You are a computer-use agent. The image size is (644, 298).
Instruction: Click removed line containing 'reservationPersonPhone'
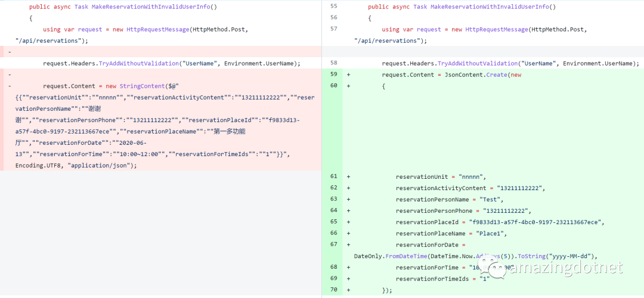point(158,120)
